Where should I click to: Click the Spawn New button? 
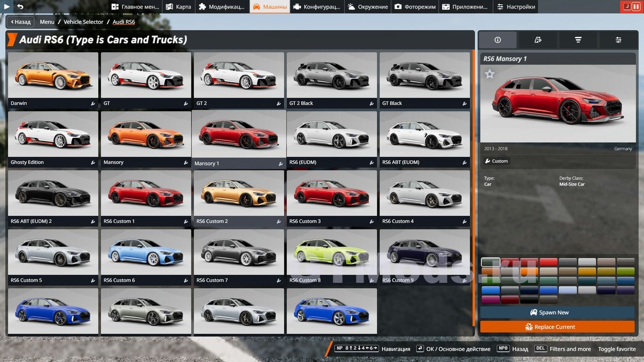pos(557,313)
